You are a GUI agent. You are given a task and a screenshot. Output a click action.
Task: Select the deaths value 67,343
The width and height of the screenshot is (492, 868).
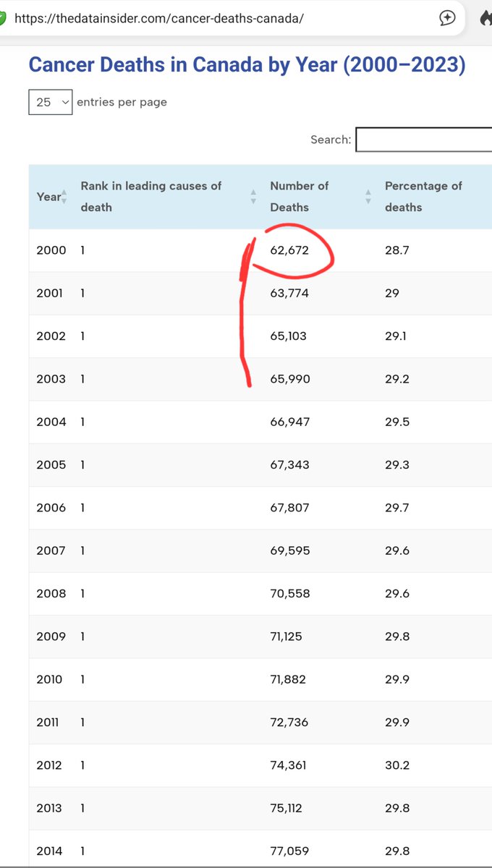tap(289, 465)
